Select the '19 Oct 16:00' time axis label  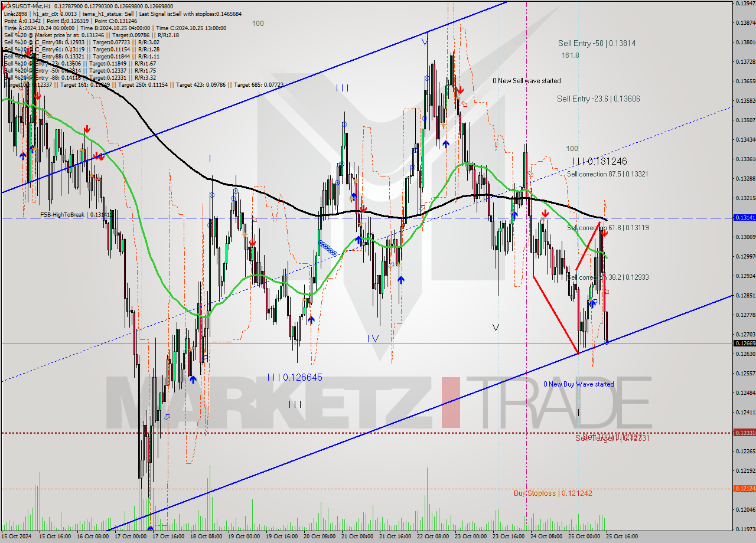(x=282, y=537)
